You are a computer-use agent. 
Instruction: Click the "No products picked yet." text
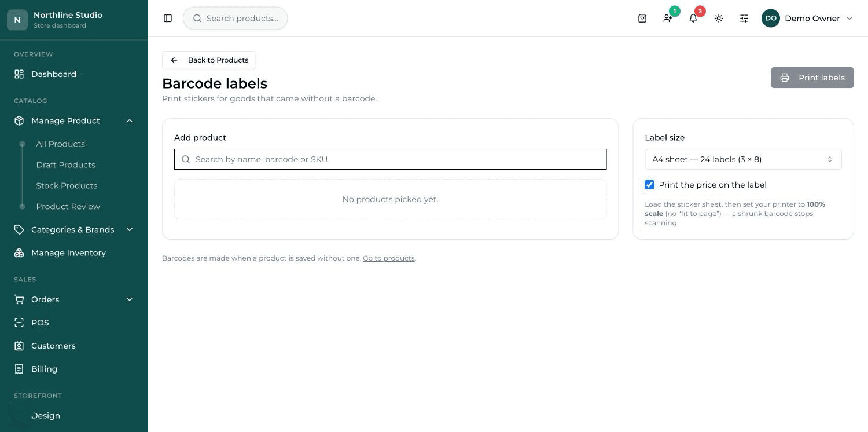(x=390, y=199)
